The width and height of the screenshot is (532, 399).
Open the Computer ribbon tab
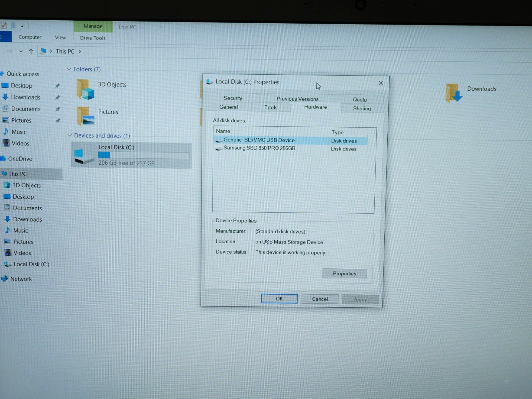[30, 37]
